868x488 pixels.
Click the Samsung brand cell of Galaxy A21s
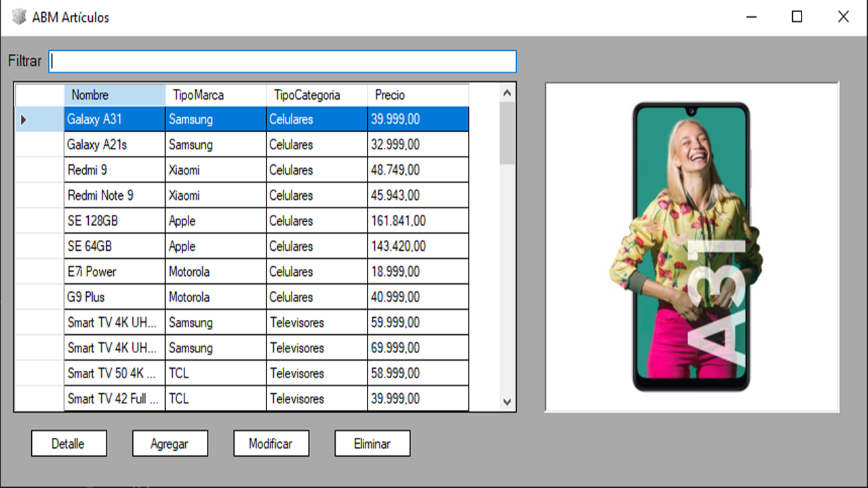(x=216, y=144)
